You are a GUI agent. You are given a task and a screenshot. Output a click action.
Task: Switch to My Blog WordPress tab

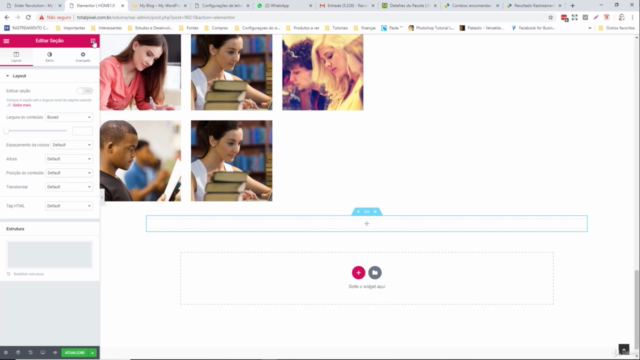coord(159,6)
